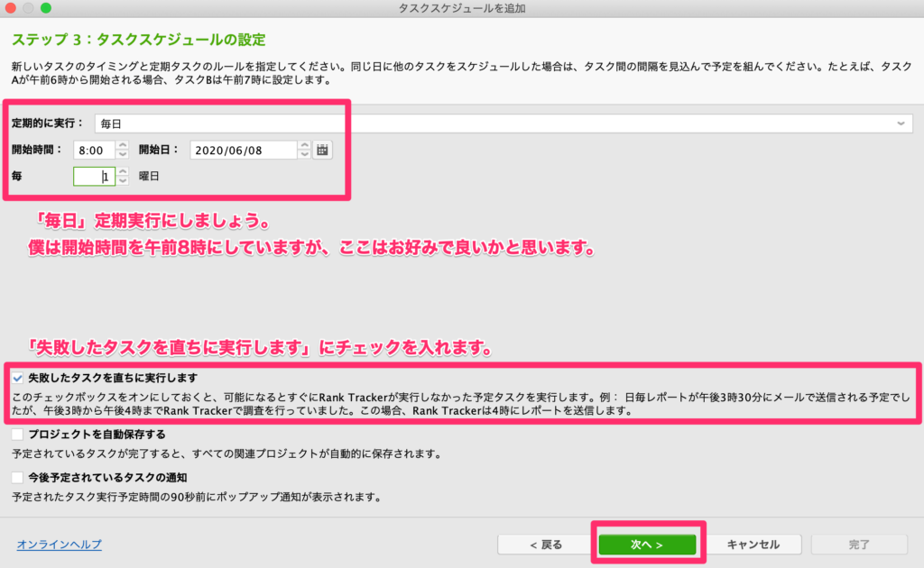Enable 今後予定されているタスクの通知 checkbox

click(18, 477)
